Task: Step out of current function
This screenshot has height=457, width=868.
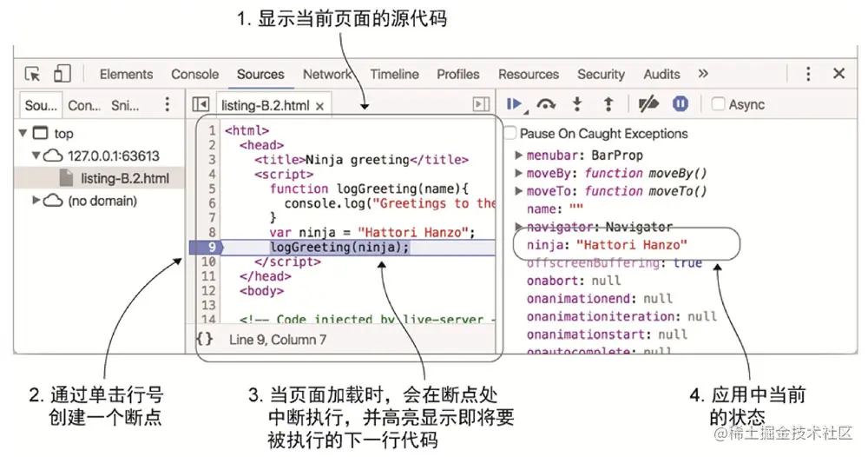Action: tap(608, 104)
